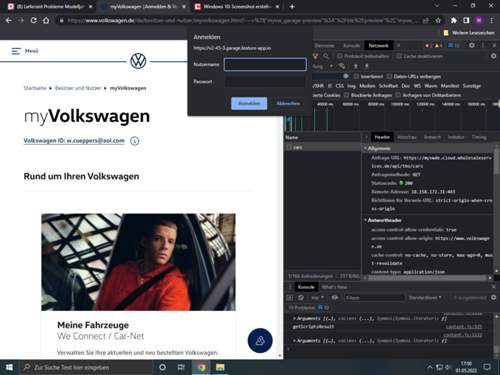Enable Cache deaktivieren checkbox
500x375 pixels.
tap(399, 56)
